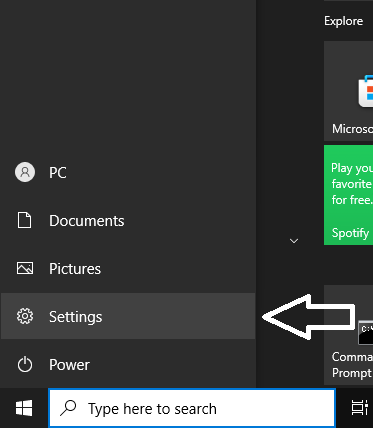Screen dimensions: 373x428
Task: Focus the Type here to search field
Action: point(192,408)
